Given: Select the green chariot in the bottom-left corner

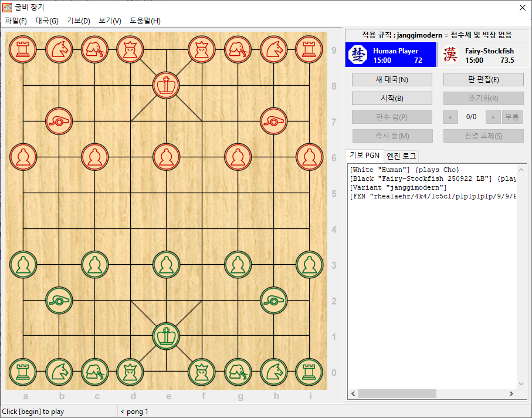Looking at the screenshot, I should point(23,372).
